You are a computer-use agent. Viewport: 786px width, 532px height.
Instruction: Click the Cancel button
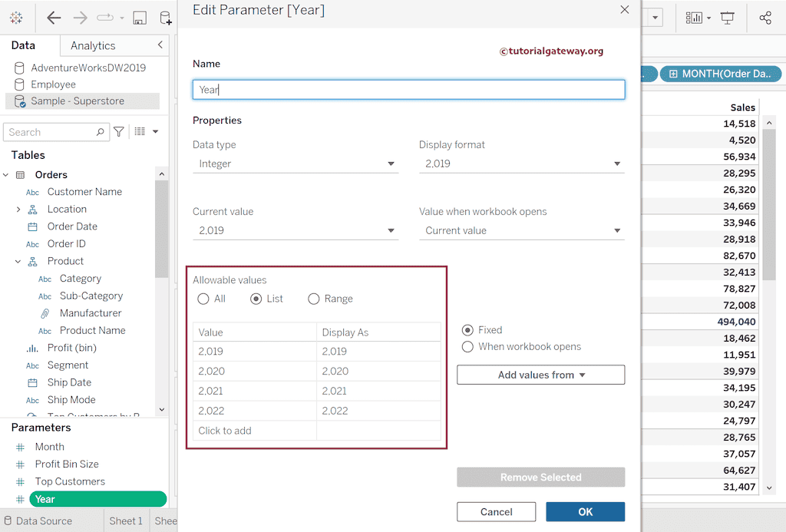(496, 511)
